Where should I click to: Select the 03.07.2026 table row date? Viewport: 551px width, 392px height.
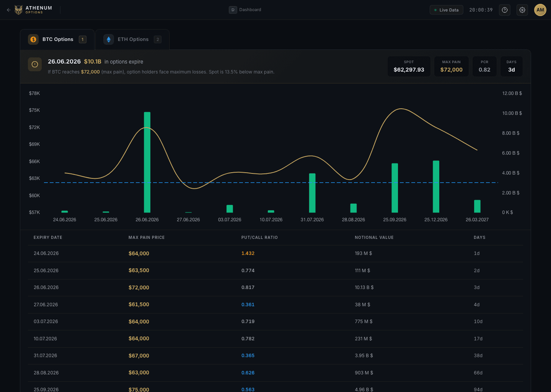click(x=46, y=322)
